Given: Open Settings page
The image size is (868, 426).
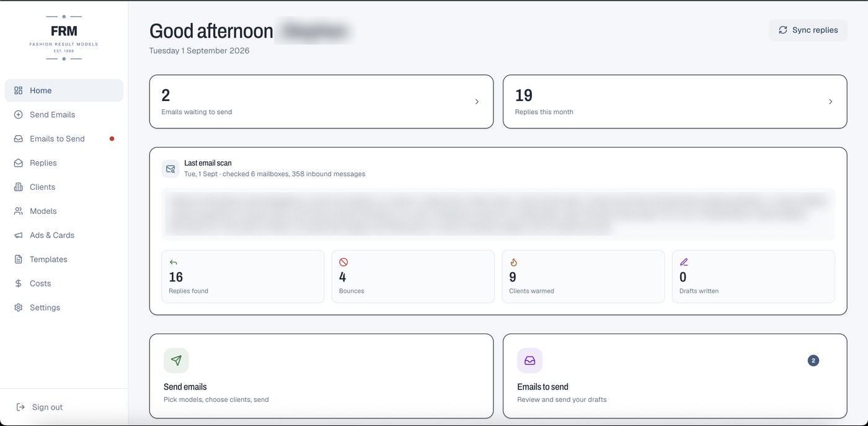Looking at the screenshot, I should tap(64, 308).
